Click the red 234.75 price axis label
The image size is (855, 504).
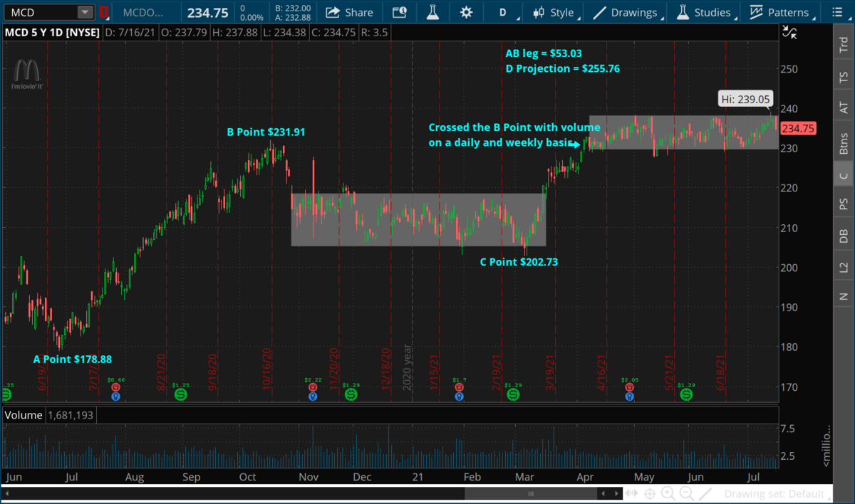(x=797, y=129)
